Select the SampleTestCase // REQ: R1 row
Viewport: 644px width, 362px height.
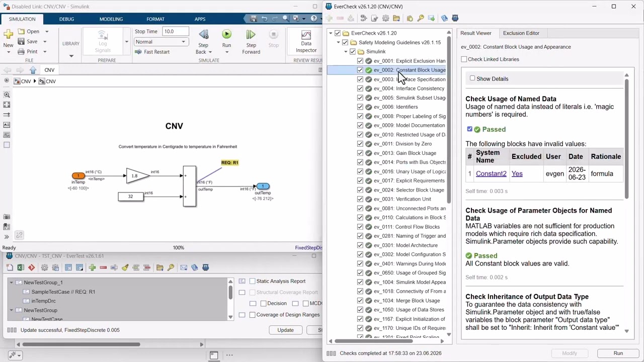(x=63, y=292)
